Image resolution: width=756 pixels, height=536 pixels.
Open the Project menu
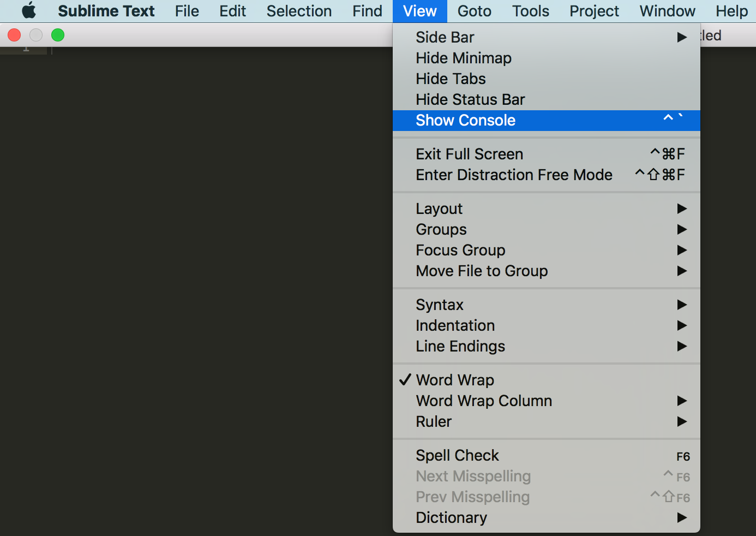595,11
